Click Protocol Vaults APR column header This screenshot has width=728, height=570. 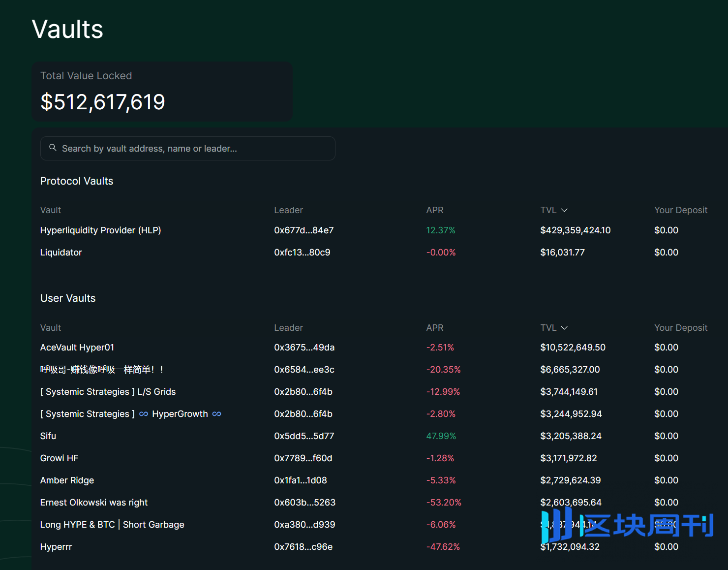click(x=434, y=210)
